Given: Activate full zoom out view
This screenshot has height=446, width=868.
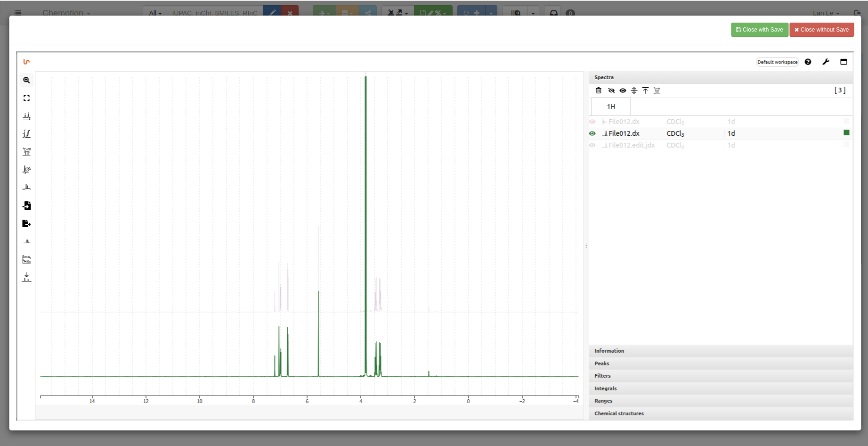Looking at the screenshot, I should tap(26, 98).
